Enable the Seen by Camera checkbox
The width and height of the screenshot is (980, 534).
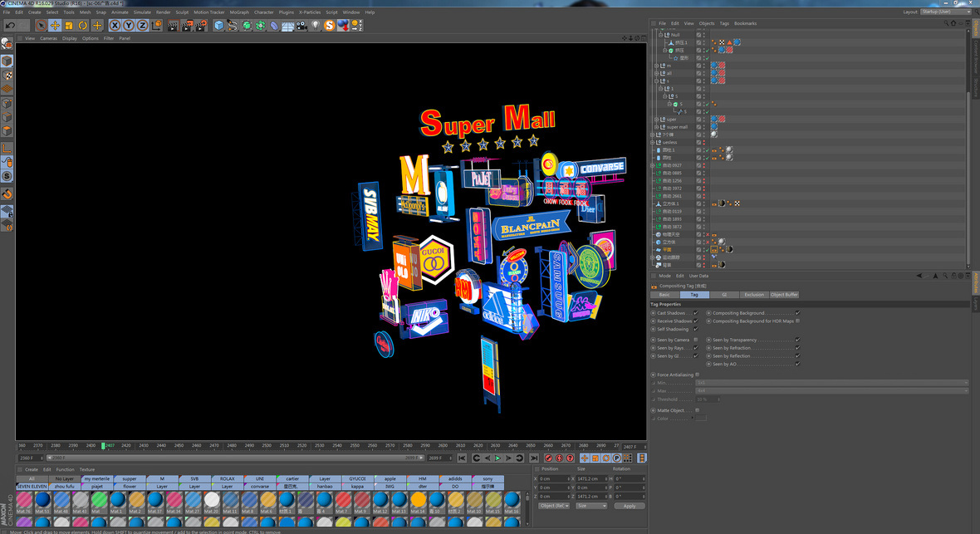click(695, 340)
